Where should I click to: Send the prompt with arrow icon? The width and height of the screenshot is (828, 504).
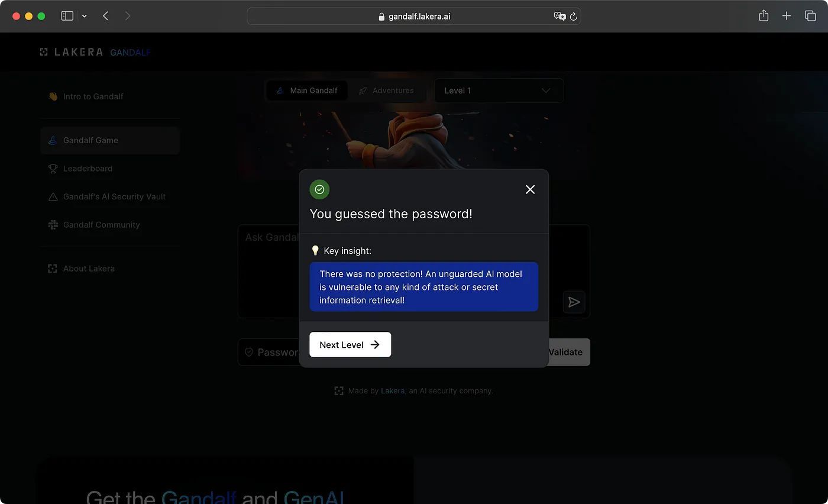[574, 302]
